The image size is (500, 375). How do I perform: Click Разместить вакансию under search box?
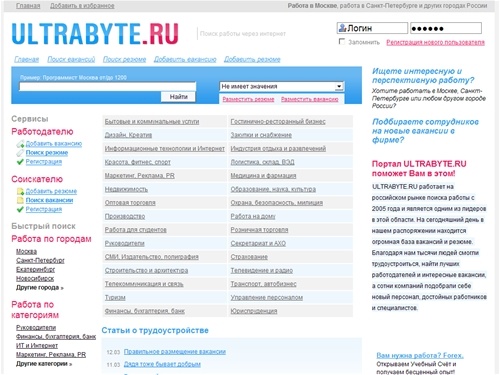coord(310,99)
